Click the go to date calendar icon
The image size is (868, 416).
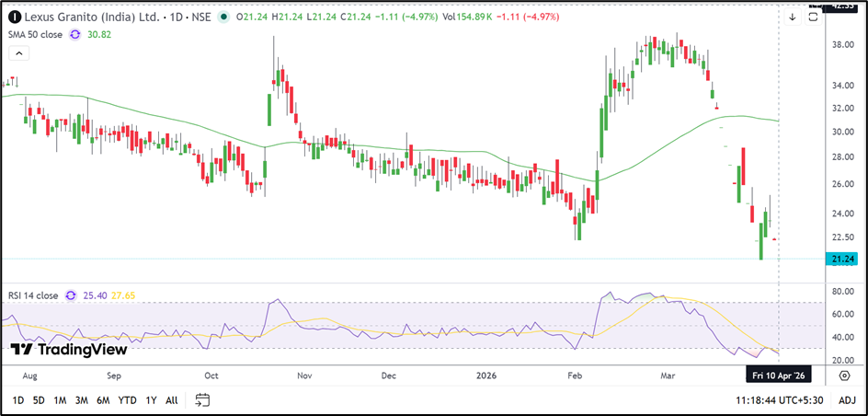tap(202, 400)
